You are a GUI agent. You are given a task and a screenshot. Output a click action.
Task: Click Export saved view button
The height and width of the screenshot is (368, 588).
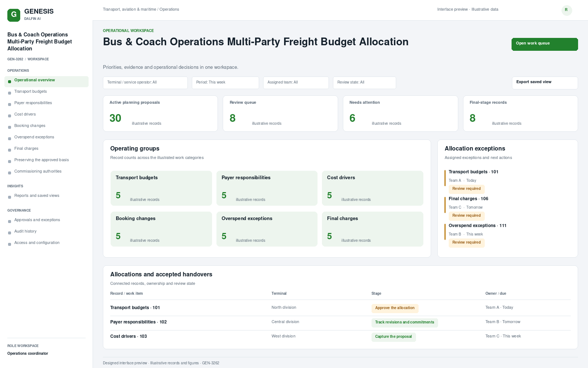545,83
